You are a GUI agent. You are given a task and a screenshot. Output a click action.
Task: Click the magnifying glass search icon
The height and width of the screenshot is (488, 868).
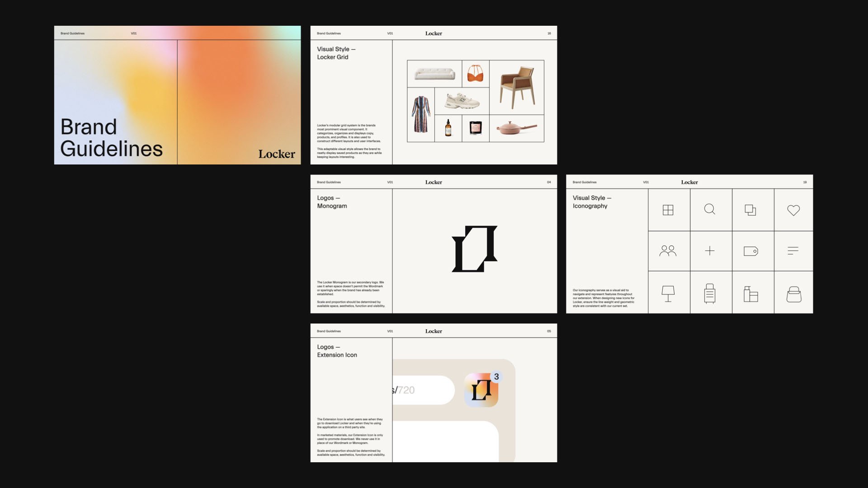coord(710,210)
